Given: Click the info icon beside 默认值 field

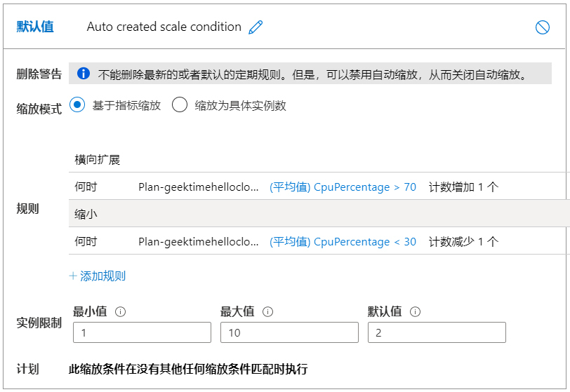Looking at the screenshot, I should click(415, 312).
